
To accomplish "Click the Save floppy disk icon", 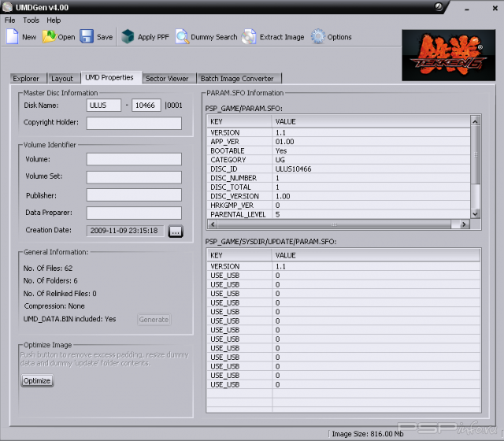I will 87,37.
